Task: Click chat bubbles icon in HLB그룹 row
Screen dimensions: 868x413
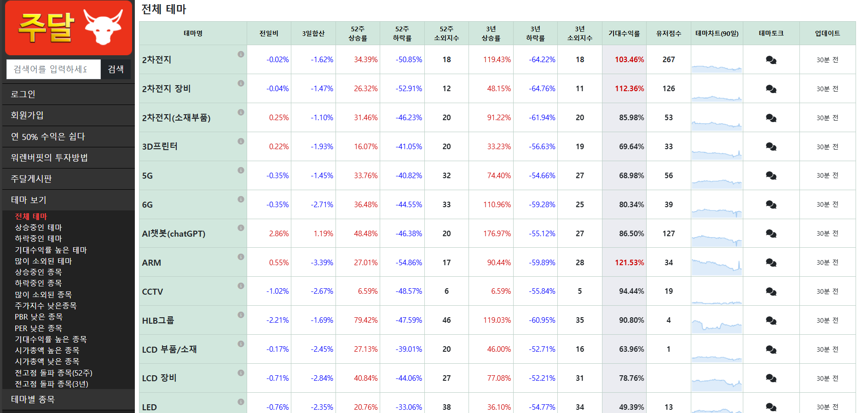Action: pyautogui.click(x=771, y=320)
